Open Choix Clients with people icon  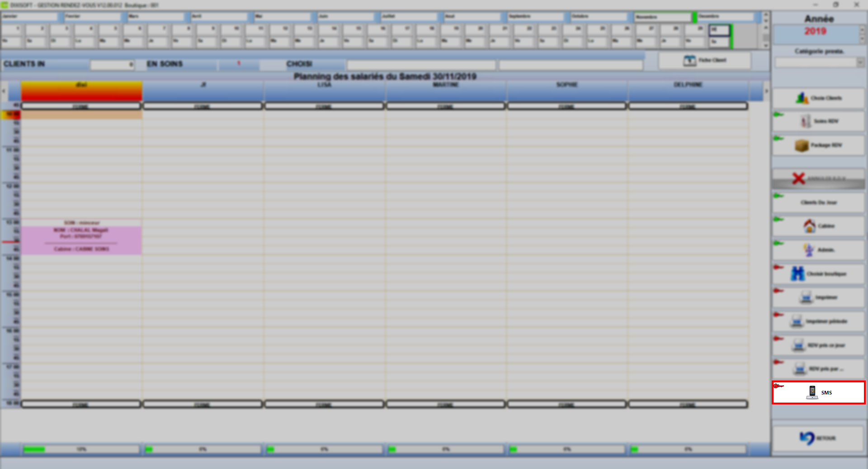pos(818,98)
